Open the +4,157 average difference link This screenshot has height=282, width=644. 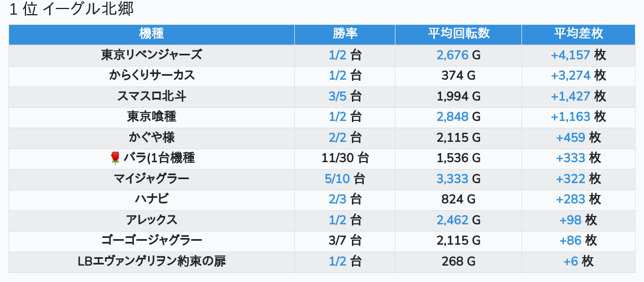point(571,55)
